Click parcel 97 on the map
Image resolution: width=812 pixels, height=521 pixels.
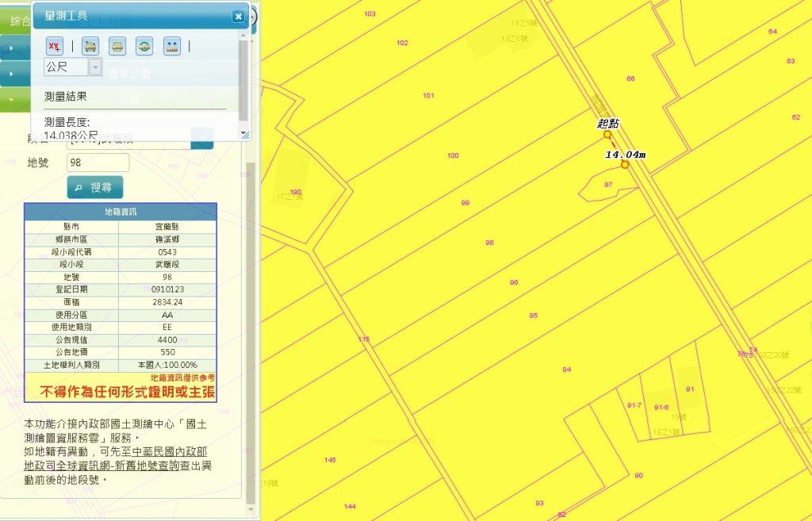click(x=608, y=184)
